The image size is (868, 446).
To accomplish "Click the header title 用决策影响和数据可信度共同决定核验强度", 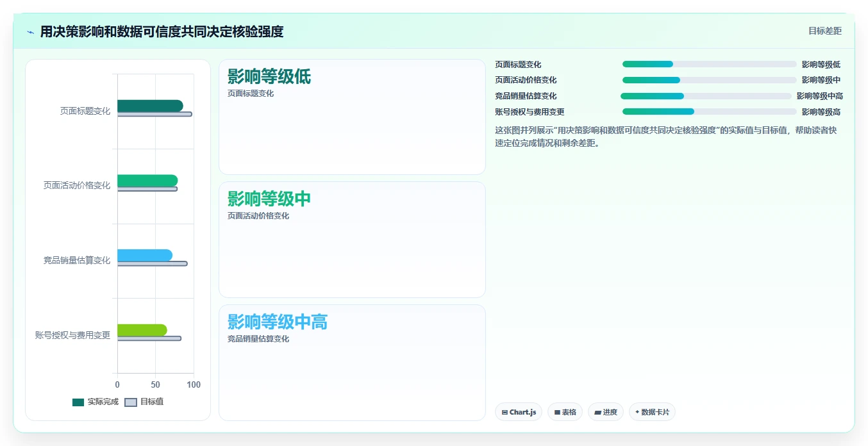I will [162, 31].
